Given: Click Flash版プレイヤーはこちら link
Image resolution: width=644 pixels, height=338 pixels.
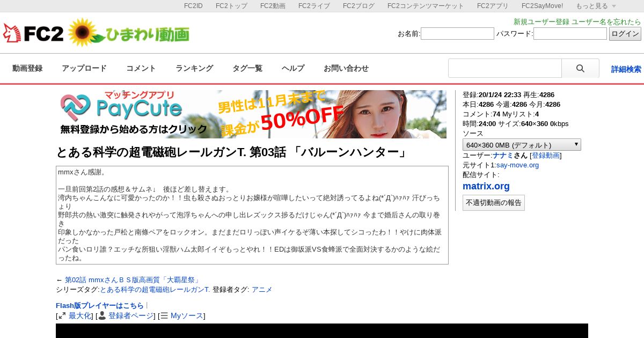Looking at the screenshot, I should pos(100,305).
